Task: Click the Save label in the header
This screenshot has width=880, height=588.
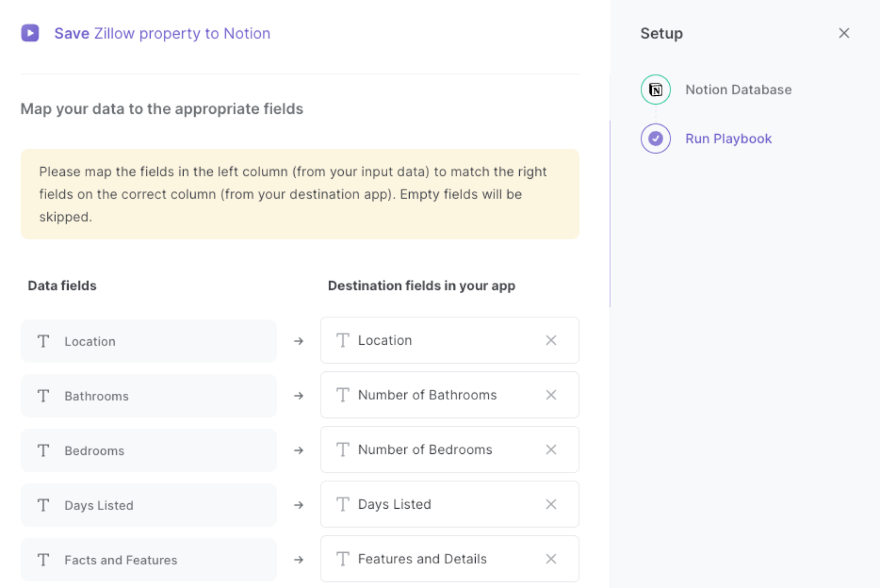Action: point(70,33)
